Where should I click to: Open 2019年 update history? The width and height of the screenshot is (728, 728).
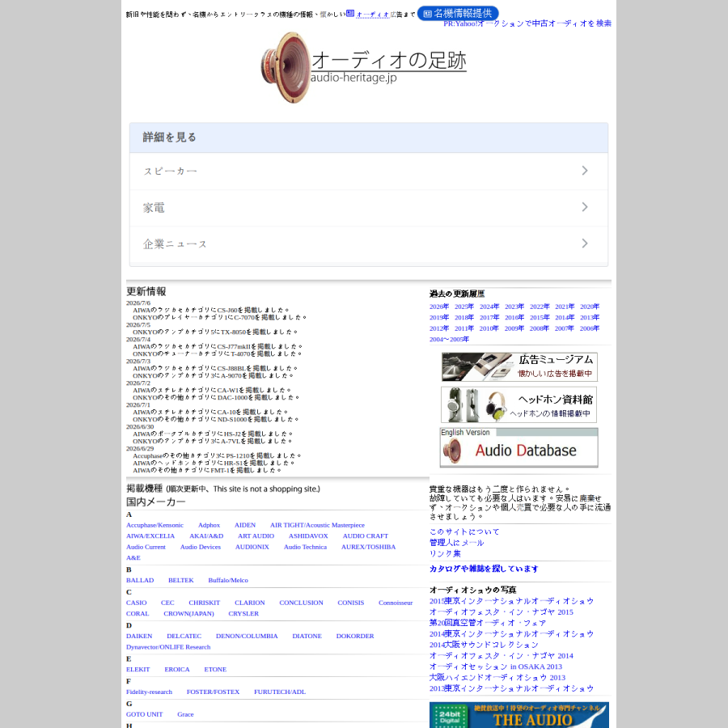438,318
